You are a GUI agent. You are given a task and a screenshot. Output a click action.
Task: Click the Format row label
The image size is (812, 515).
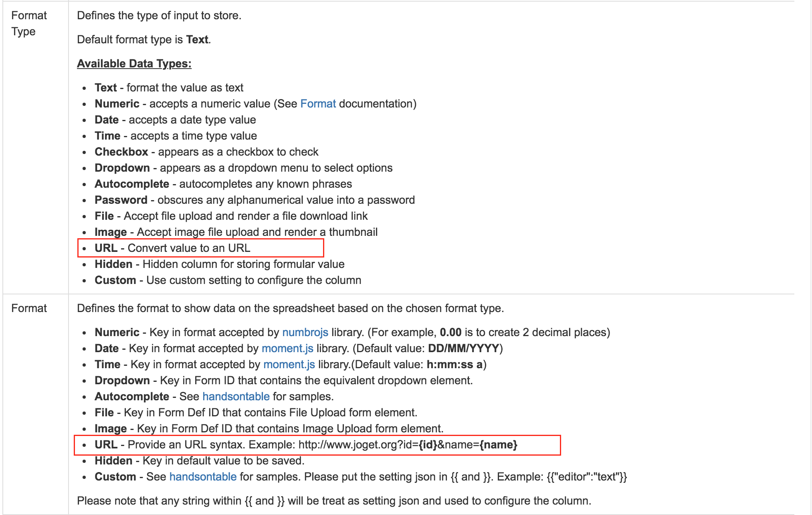pos(29,308)
